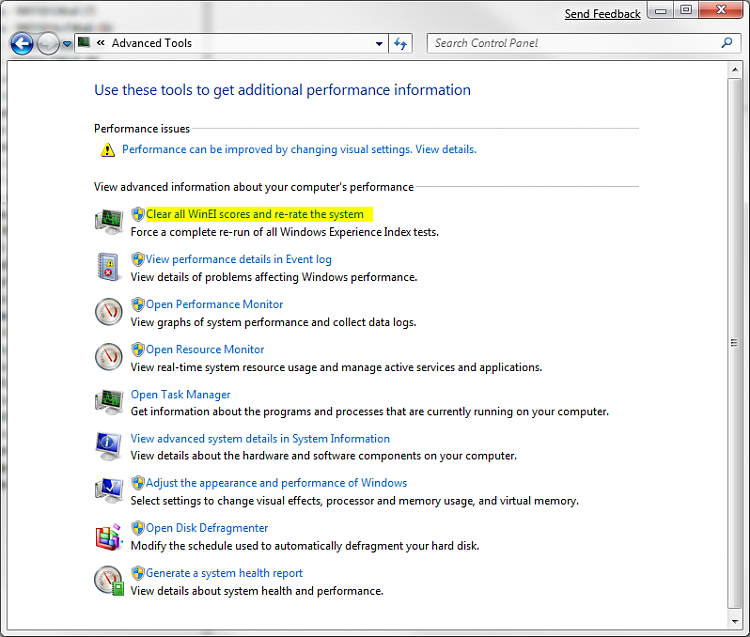Expand the address bar history dropdown arrow
This screenshot has width=750, height=637.
tap(379, 44)
